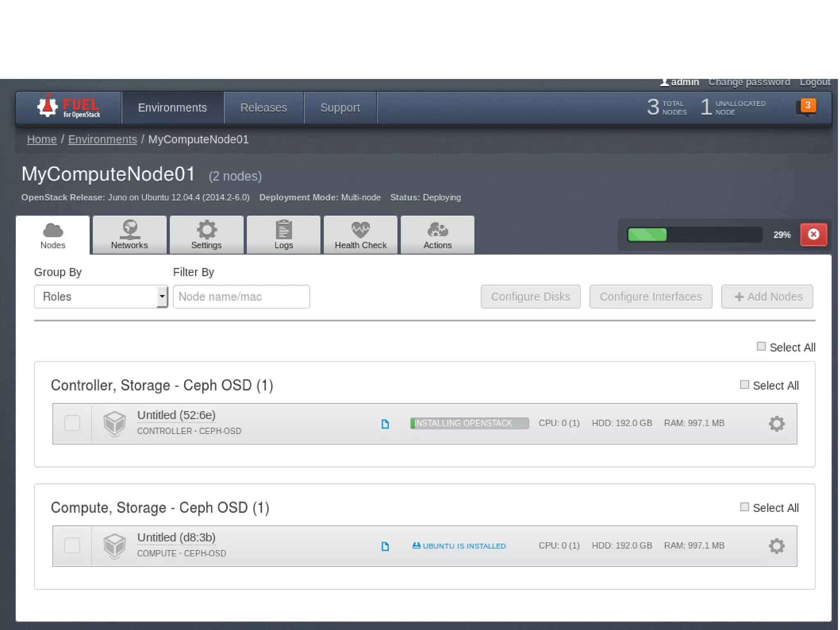Stop deployment with the red X button
Image resolution: width=840 pixels, height=630 pixels.
813,234
